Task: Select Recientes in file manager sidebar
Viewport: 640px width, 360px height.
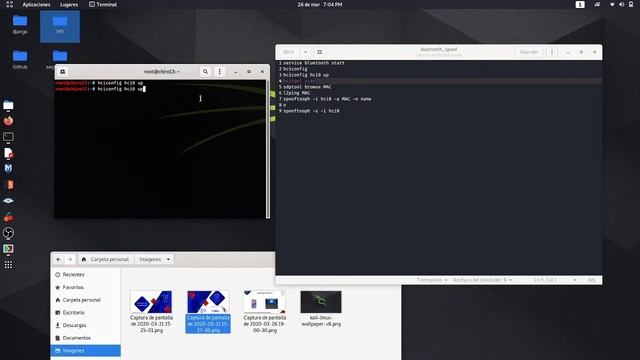Action: pyautogui.click(x=85, y=275)
